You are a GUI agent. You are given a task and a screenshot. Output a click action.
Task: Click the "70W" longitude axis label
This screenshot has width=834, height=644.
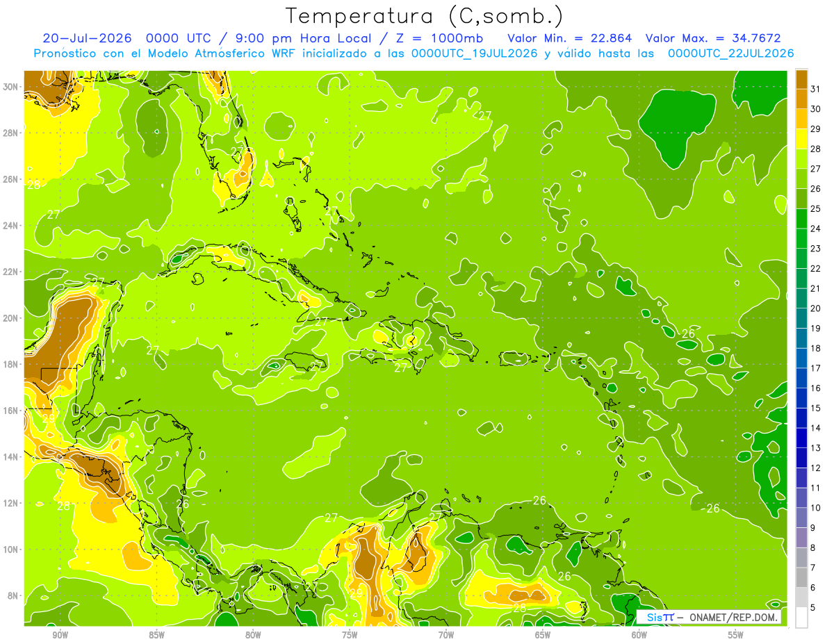coord(446,635)
